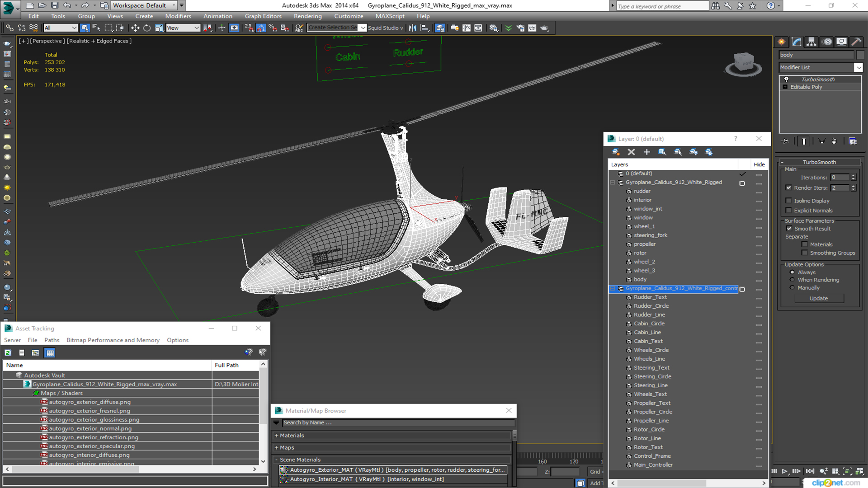The height and width of the screenshot is (488, 868).
Task: Click the object color swatch next to body
Action: point(860,55)
